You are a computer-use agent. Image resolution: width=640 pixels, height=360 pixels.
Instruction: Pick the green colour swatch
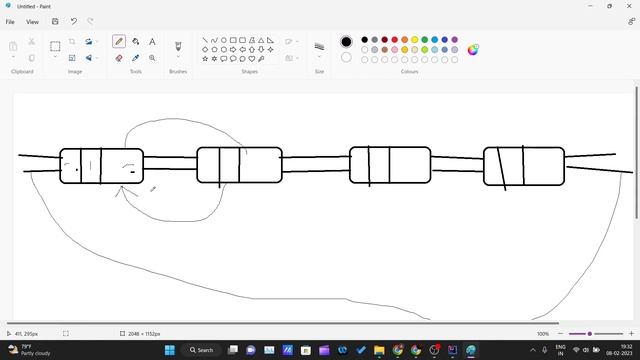point(424,40)
